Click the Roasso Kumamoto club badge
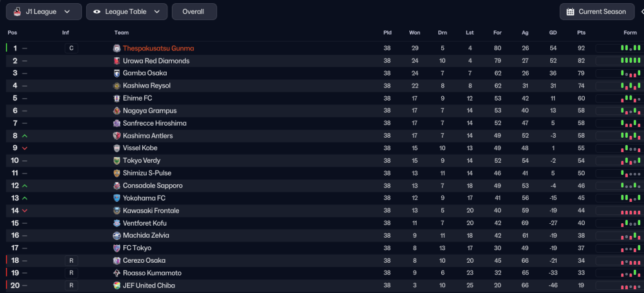Viewport: 644px width, 293px height. 116,273
